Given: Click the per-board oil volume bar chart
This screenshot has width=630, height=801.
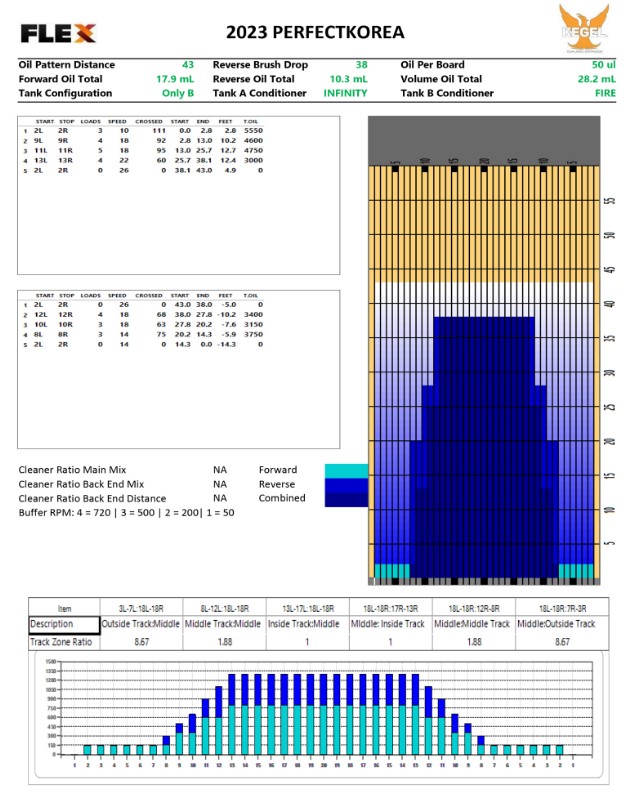Looking at the screenshot, I should [318, 715].
